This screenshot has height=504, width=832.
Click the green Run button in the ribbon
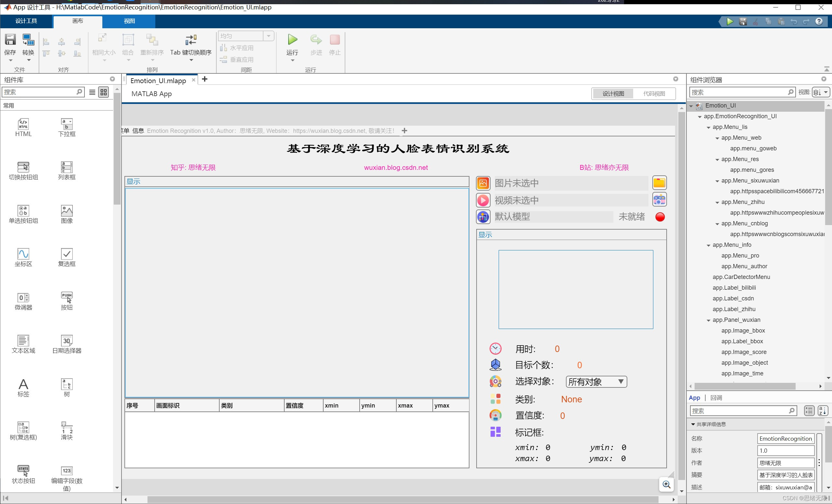[292, 40]
